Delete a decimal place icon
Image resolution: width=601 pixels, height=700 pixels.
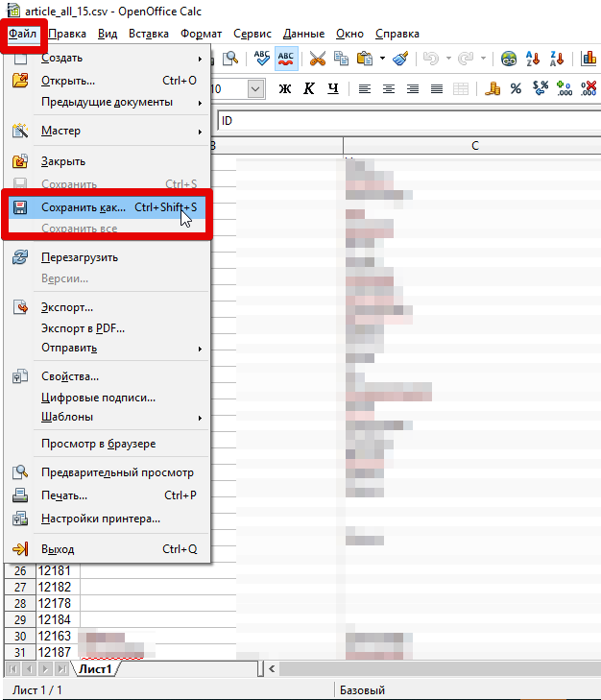tap(589, 89)
